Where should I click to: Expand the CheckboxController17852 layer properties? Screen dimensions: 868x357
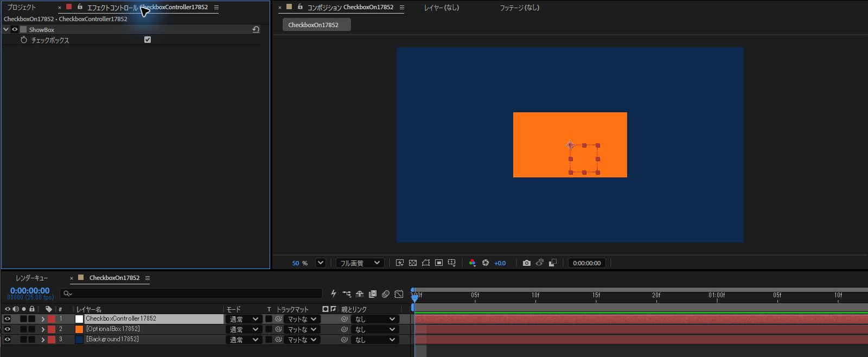click(x=43, y=319)
